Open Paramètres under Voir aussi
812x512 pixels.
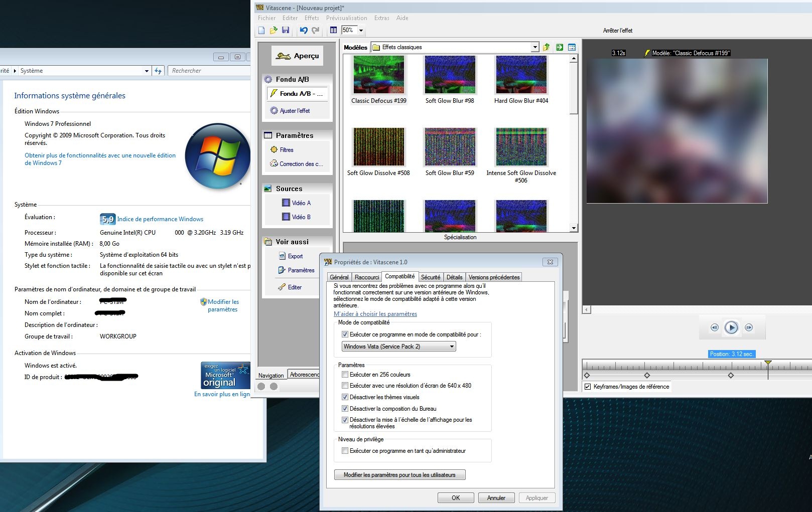(x=296, y=270)
